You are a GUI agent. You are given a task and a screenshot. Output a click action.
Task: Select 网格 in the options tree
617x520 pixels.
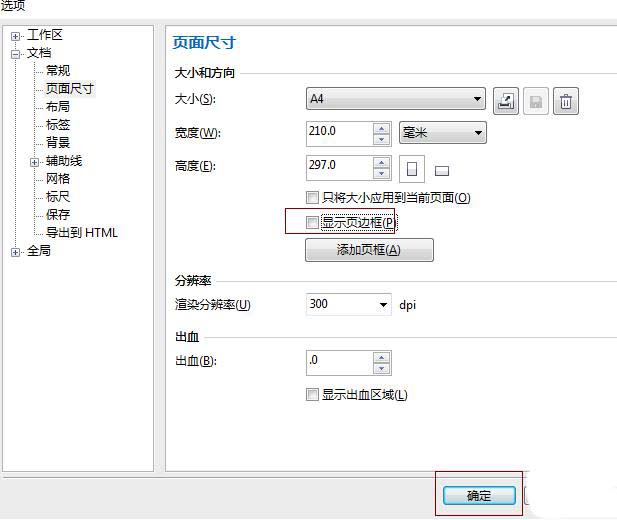tap(58, 178)
